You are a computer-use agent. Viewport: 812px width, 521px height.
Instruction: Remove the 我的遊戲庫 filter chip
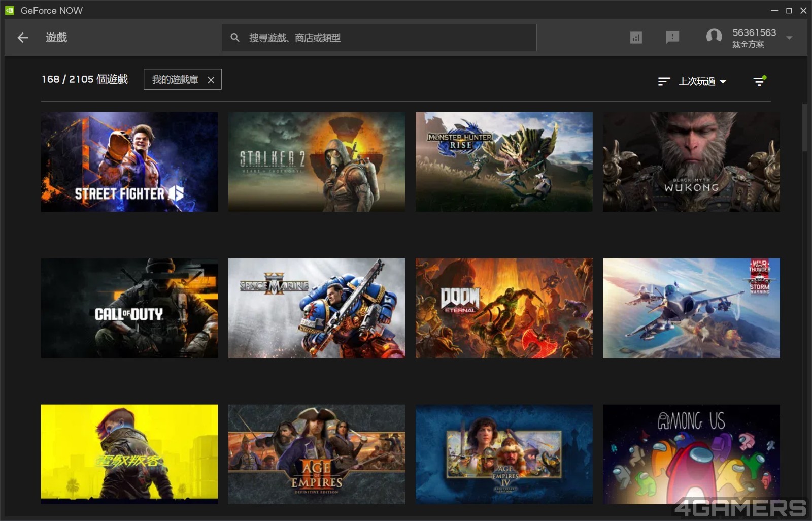tap(211, 80)
